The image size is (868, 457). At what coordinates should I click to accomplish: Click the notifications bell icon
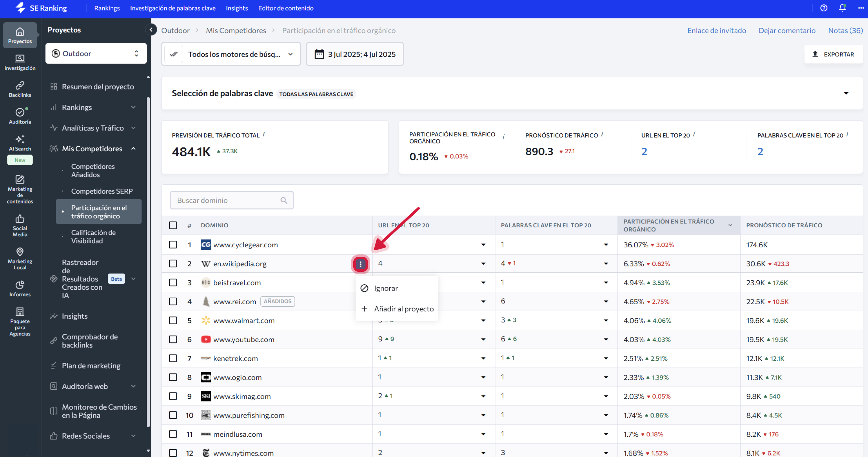pyautogui.click(x=842, y=8)
